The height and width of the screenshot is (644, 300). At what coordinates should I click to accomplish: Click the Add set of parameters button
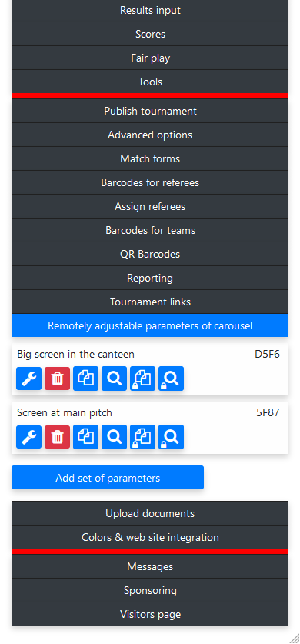point(108,478)
